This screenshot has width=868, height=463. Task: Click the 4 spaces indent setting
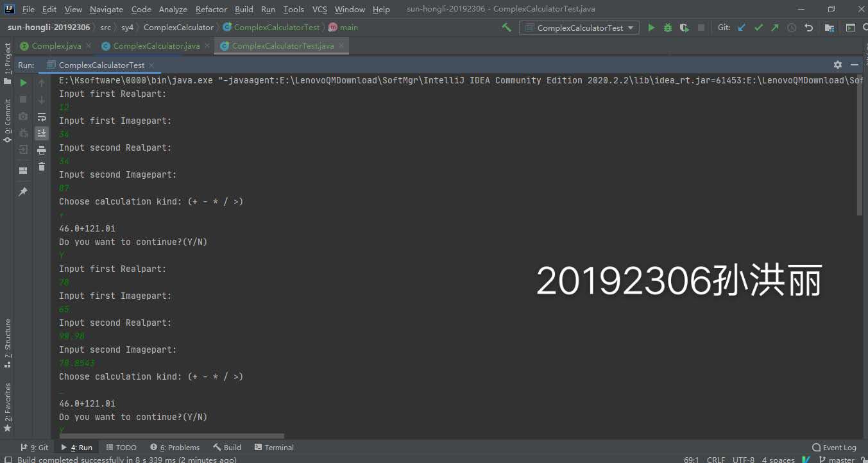778,459
